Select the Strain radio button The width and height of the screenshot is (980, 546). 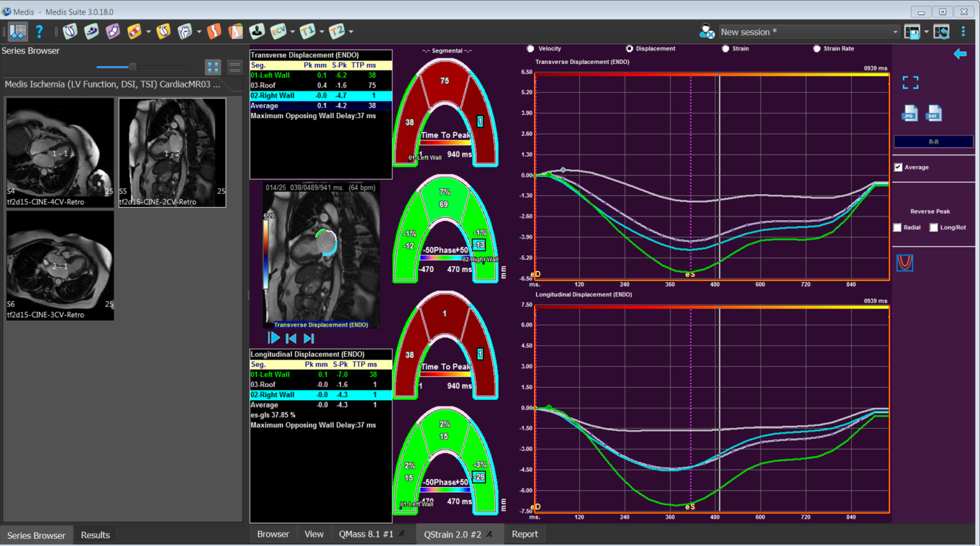(725, 49)
